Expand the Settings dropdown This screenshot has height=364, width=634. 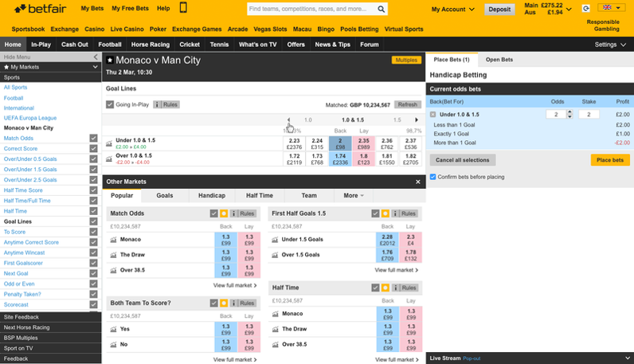tap(610, 45)
